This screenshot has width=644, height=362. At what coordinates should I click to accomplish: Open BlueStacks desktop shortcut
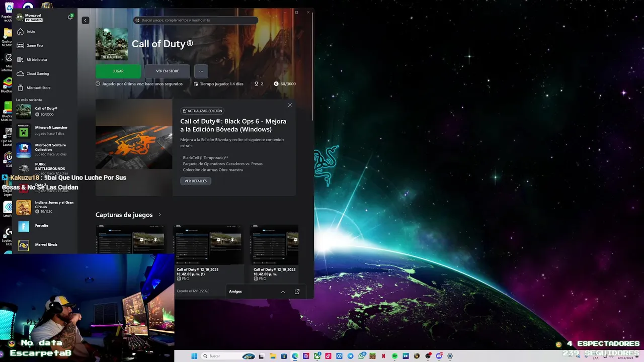(x=7, y=84)
